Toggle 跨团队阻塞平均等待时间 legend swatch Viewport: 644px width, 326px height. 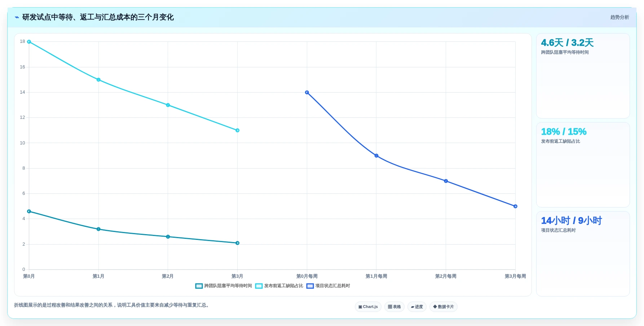tap(199, 286)
